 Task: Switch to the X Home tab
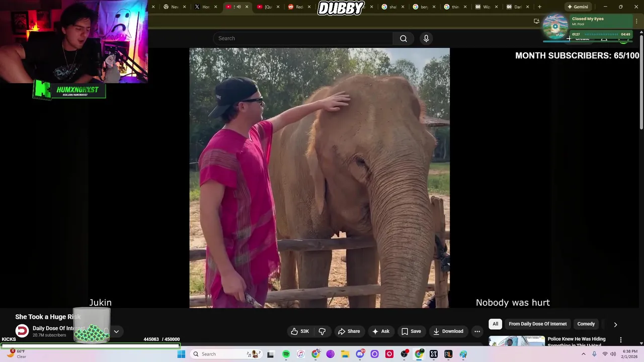click(202, 7)
